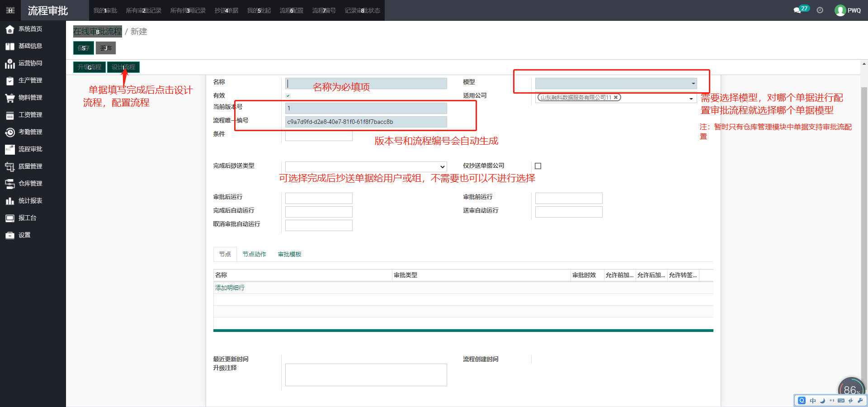This screenshot has width=868, height=407.
Task: Remove the 山东融科数据服务有限公司 company tag
Action: (x=616, y=97)
